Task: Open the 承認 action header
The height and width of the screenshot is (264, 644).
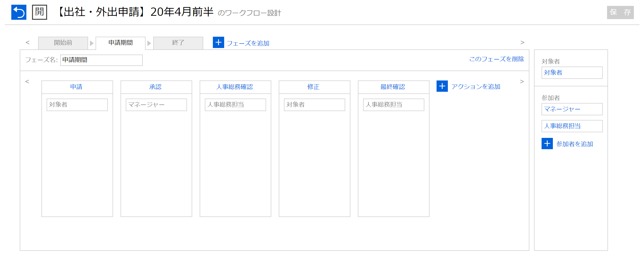Action: 156,87
